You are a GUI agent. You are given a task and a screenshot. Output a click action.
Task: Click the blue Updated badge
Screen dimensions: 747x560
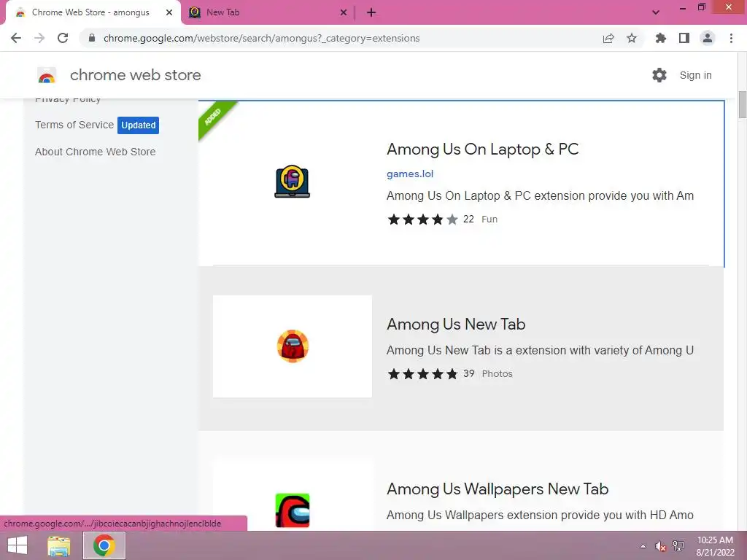tap(138, 125)
